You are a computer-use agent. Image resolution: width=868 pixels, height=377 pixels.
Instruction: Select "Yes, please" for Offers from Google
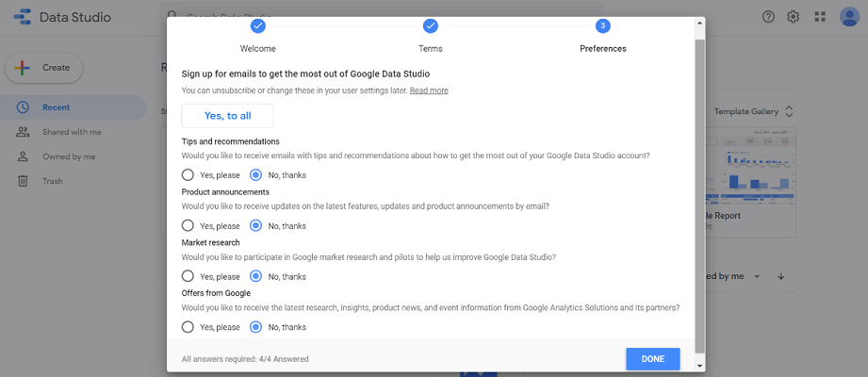point(188,327)
